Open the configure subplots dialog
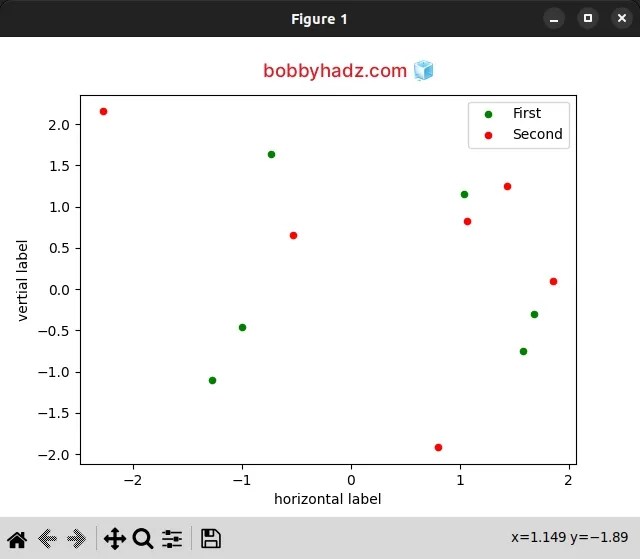This screenshot has height=559, width=640. point(172,539)
